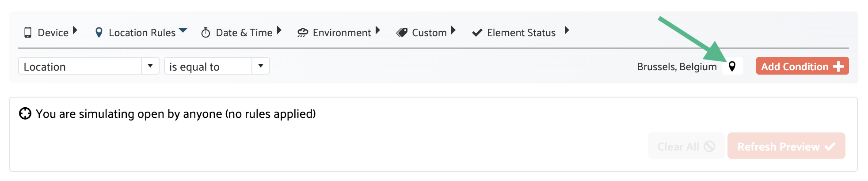Click the Element Status checkmark icon
Viewport: 868px width, 181px height.
477,33
